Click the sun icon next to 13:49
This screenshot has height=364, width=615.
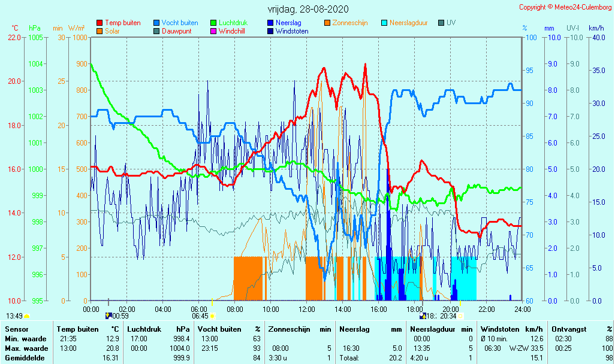tap(26, 316)
